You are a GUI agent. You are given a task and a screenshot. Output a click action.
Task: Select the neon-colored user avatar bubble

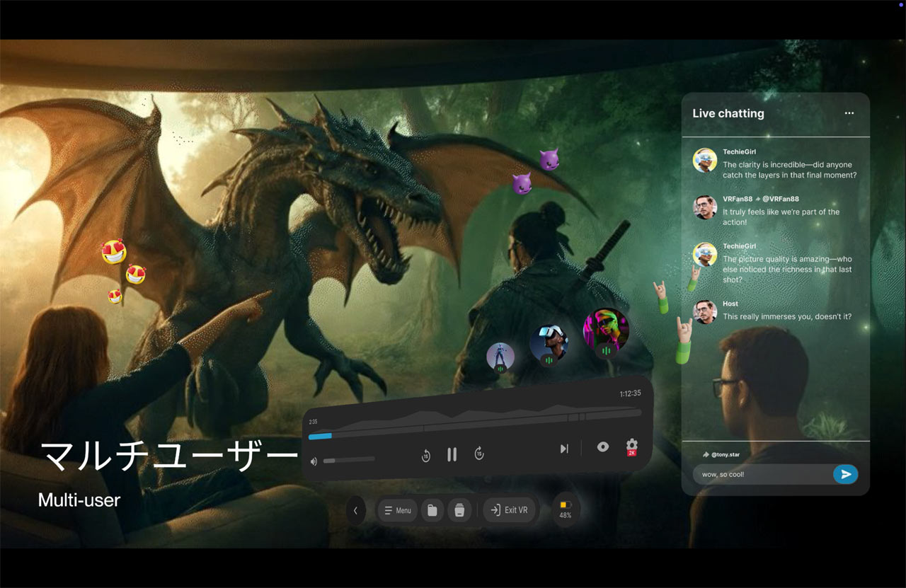(x=606, y=329)
